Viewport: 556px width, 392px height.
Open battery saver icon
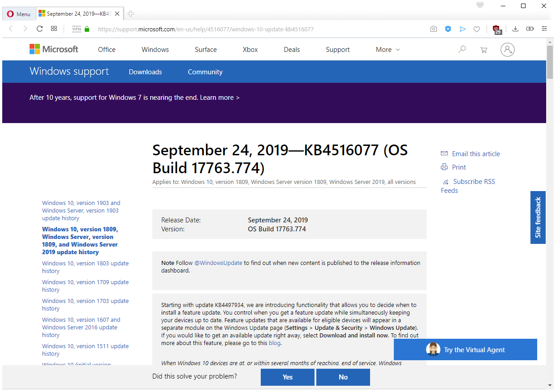pyautogui.click(x=530, y=29)
